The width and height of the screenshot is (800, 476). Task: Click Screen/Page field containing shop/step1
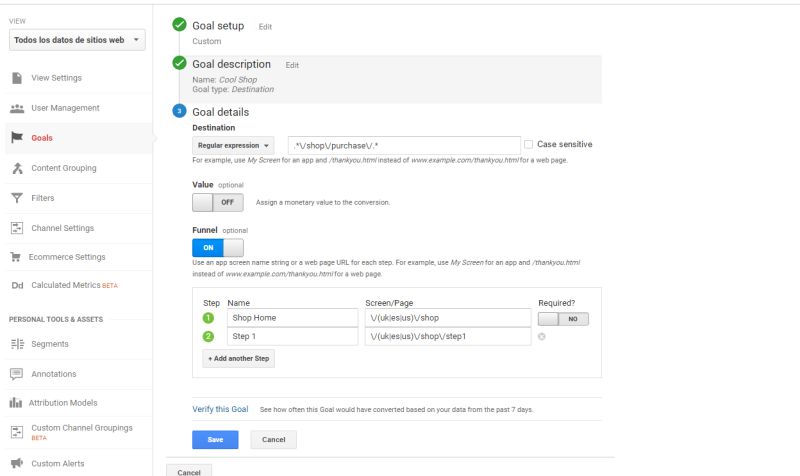(x=448, y=336)
